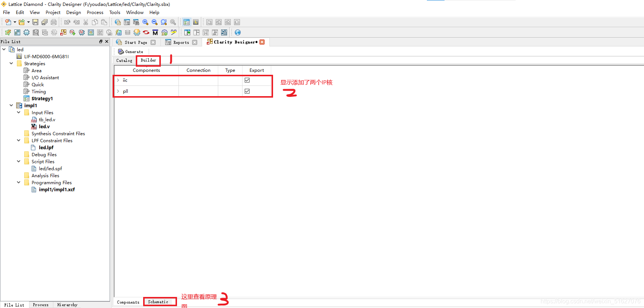Toggle Export checkbox for iic
Image resolution: width=644 pixels, height=308 pixels.
tap(247, 80)
